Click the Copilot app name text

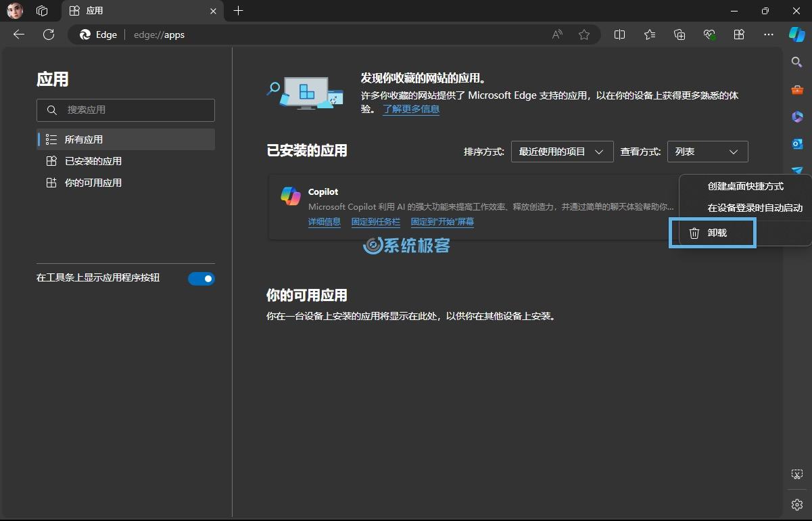coord(323,192)
